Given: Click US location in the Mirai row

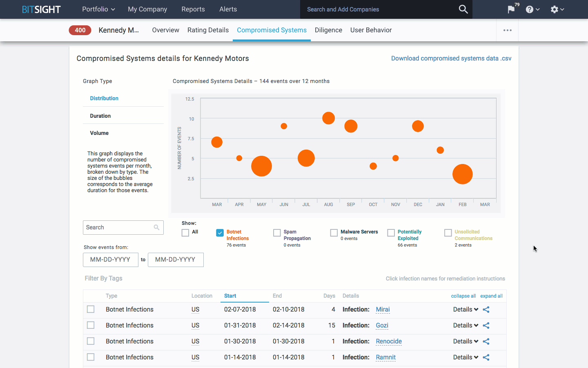Looking at the screenshot, I should pyautogui.click(x=195, y=310).
